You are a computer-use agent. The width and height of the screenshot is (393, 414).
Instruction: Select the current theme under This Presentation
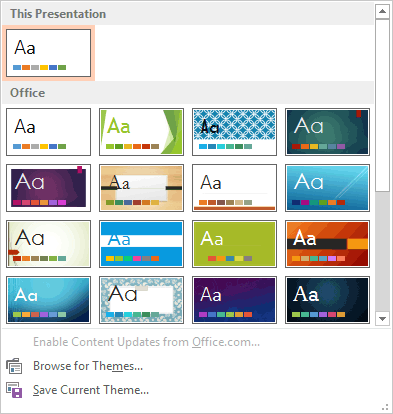coord(48,53)
